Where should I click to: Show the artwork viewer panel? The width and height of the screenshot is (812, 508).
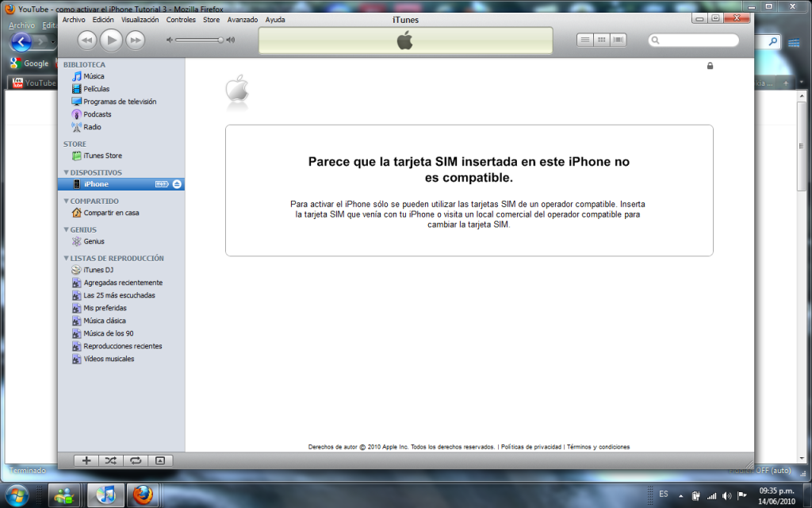pos(160,460)
